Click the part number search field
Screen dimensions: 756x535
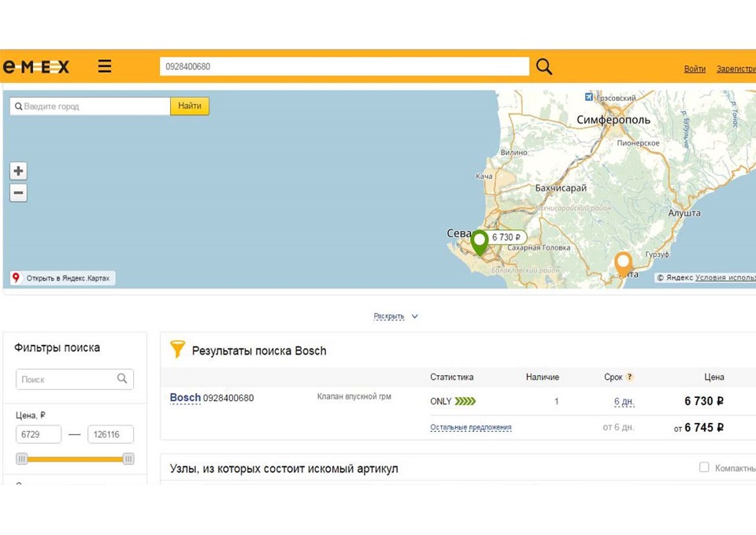click(344, 66)
